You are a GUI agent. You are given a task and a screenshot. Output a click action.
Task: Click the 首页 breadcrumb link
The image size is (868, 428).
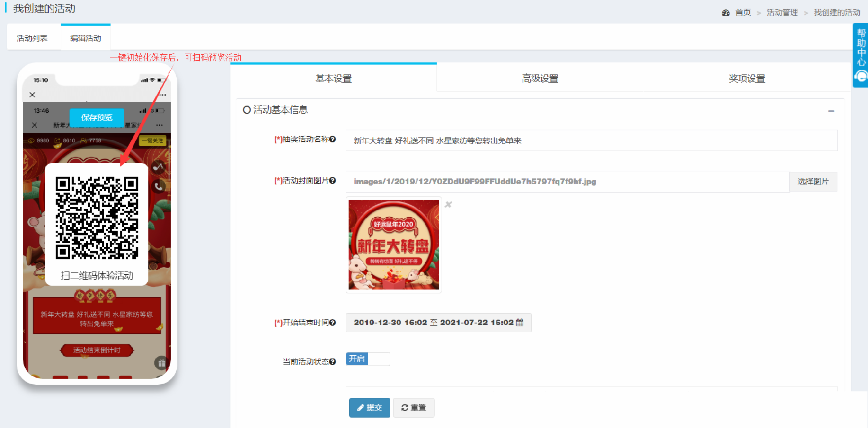(743, 13)
